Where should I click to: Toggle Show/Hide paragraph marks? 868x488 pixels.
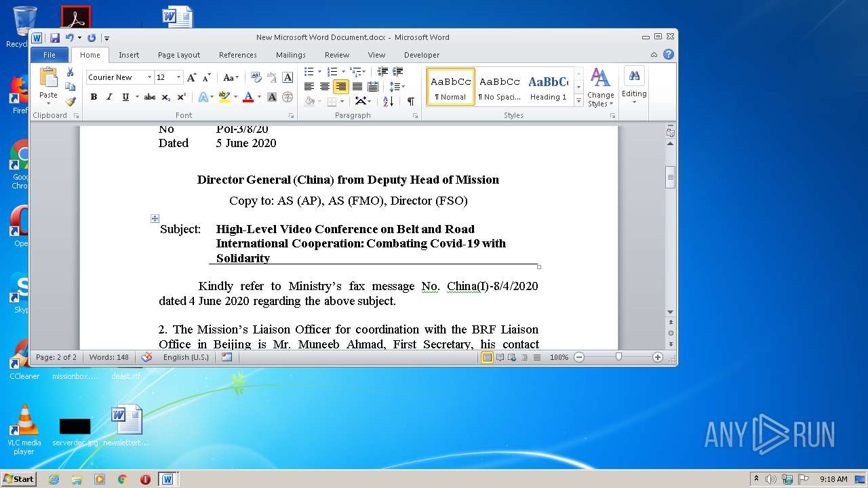coord(411,101)
